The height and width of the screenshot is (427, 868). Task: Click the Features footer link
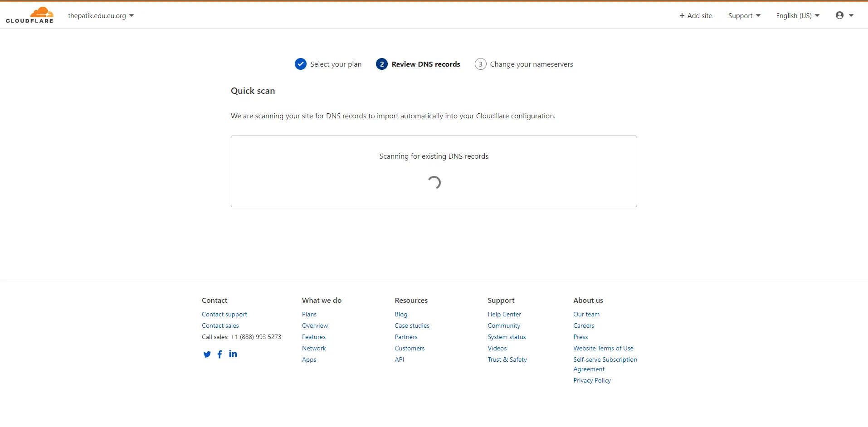[314, 337]
